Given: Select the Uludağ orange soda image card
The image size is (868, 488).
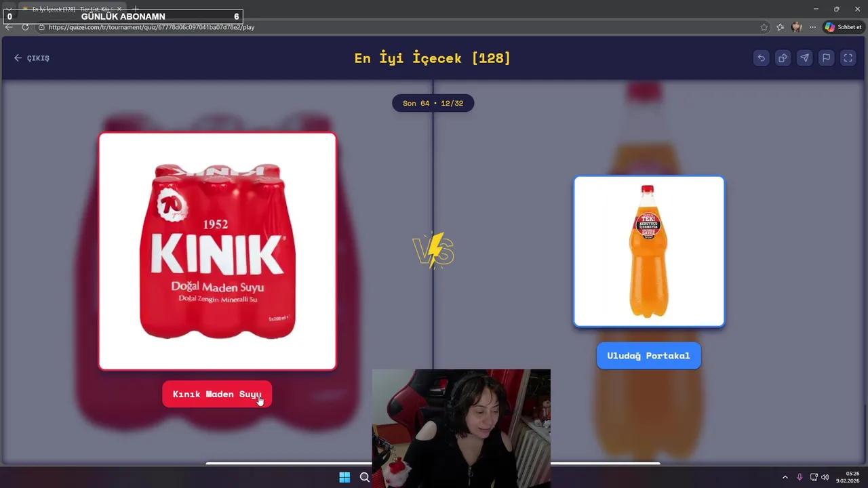Looking at the screenshot, I should [x=649, y=251].
